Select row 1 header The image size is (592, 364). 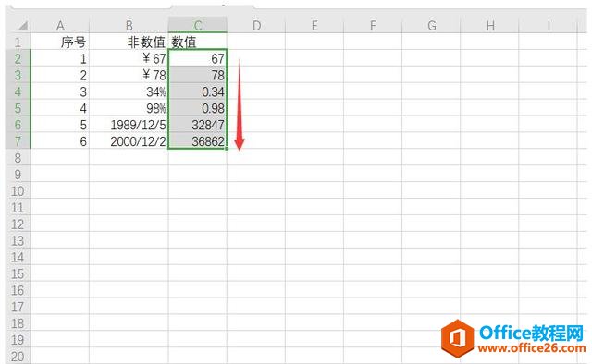pos(18,42)
